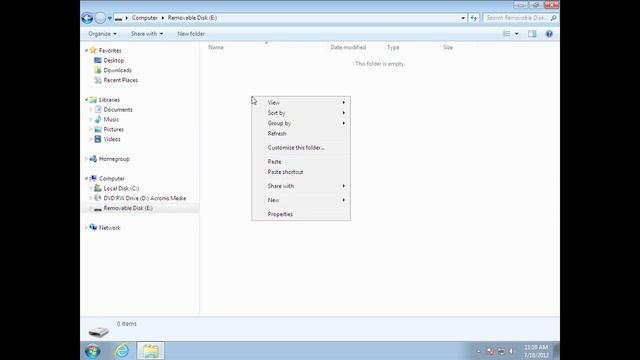Viewport: 640px width, 360px height.
Task: Click the Windows Explorer taskbar icon
Action: (151, 351)
